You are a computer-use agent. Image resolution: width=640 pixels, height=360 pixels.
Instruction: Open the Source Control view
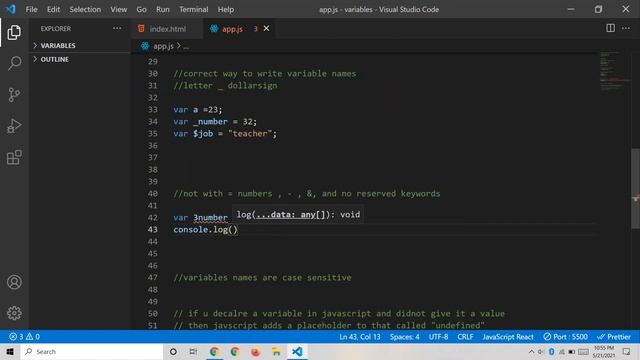coord(14,95)
